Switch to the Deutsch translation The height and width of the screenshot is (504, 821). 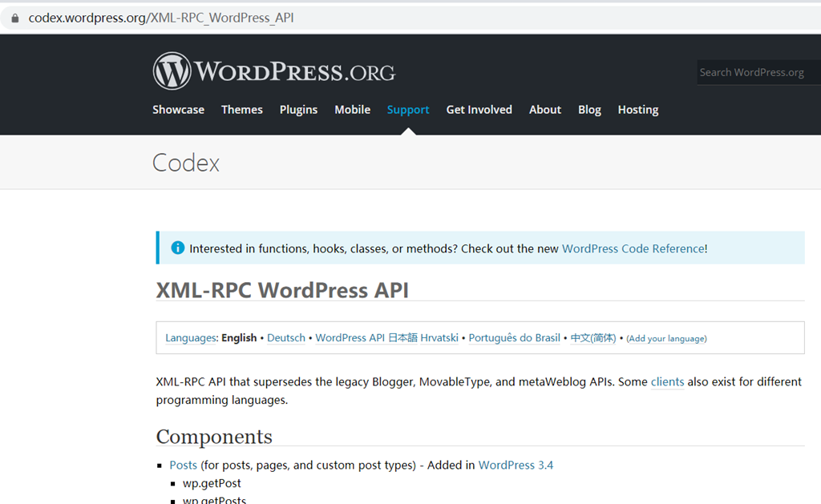point(286,338)
